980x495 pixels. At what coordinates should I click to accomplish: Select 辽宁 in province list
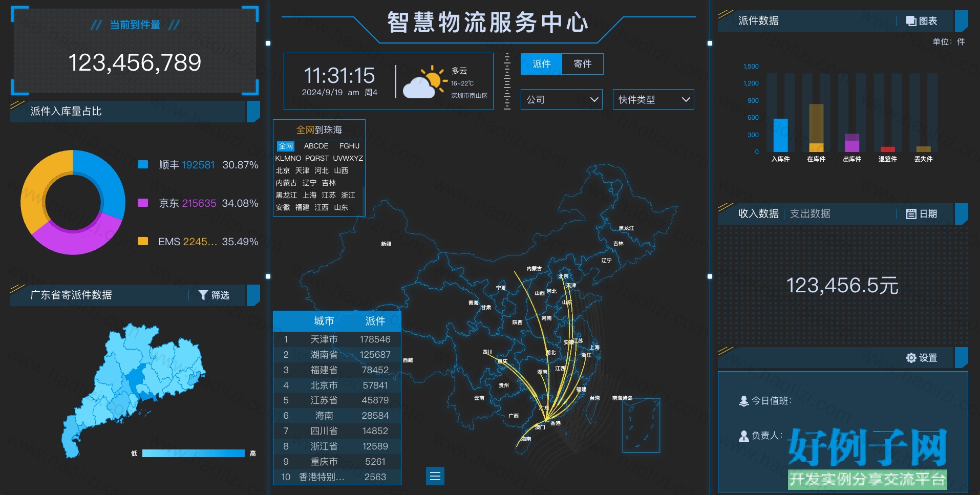point(309,183)
